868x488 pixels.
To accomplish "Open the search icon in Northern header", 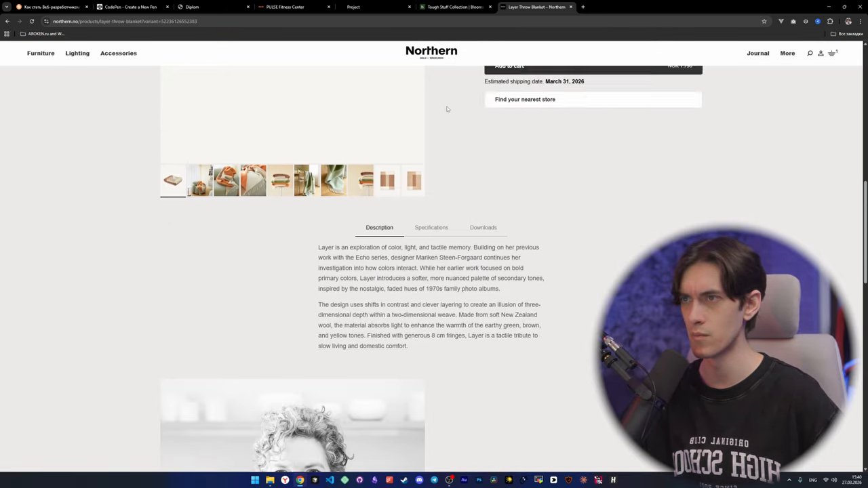I will pos(810,53).
